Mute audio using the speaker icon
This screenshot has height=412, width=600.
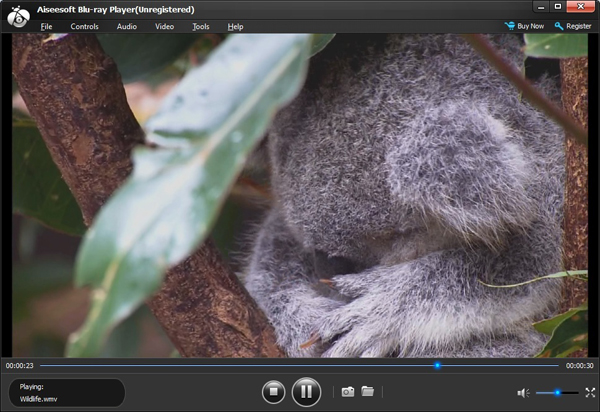(523, 393)
